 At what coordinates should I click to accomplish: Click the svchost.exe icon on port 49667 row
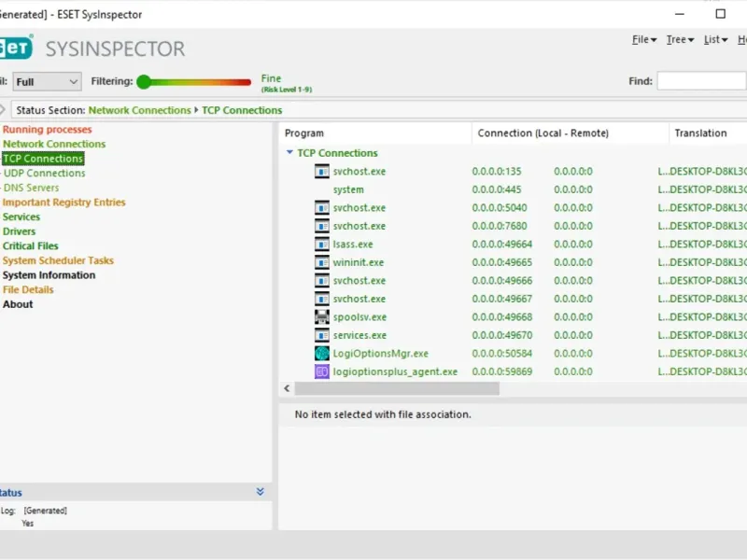(x=321, y=299)
